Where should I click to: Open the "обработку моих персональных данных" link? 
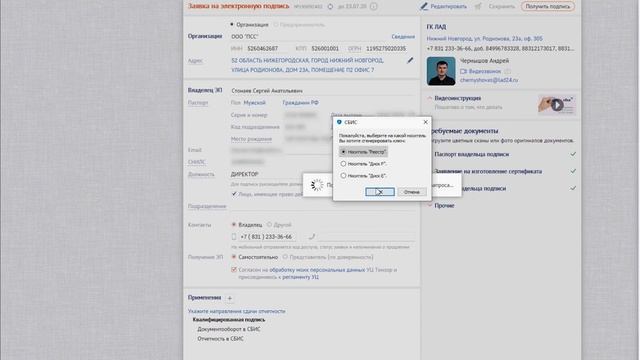click(x=317, y=270)
